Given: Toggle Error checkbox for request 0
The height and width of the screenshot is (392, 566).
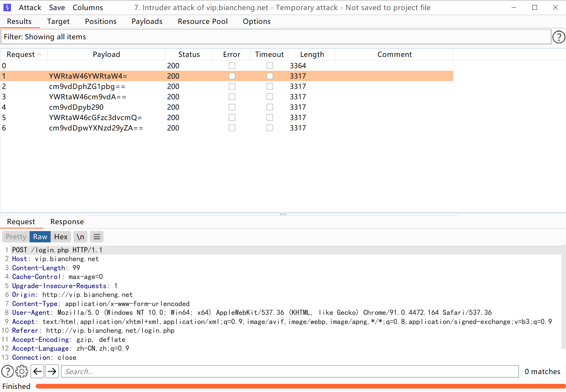Looking at the screenshot, I should [x=232, y=65].
